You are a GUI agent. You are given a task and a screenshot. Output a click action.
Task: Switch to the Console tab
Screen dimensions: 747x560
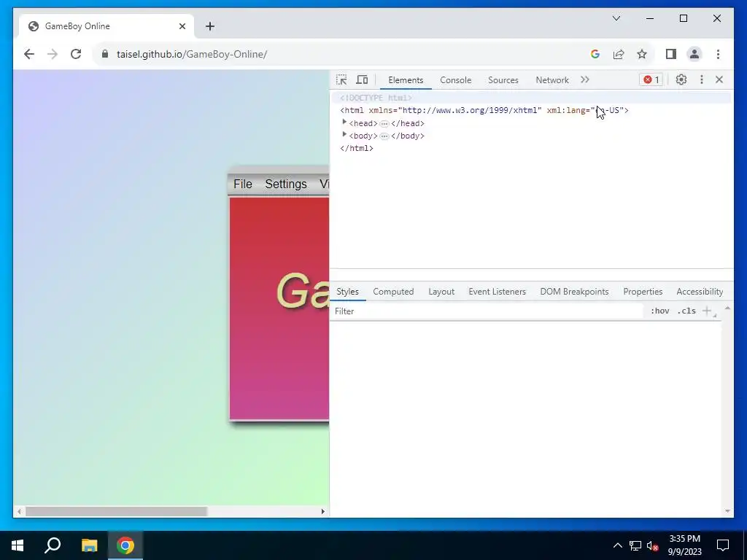coord(455,80)
